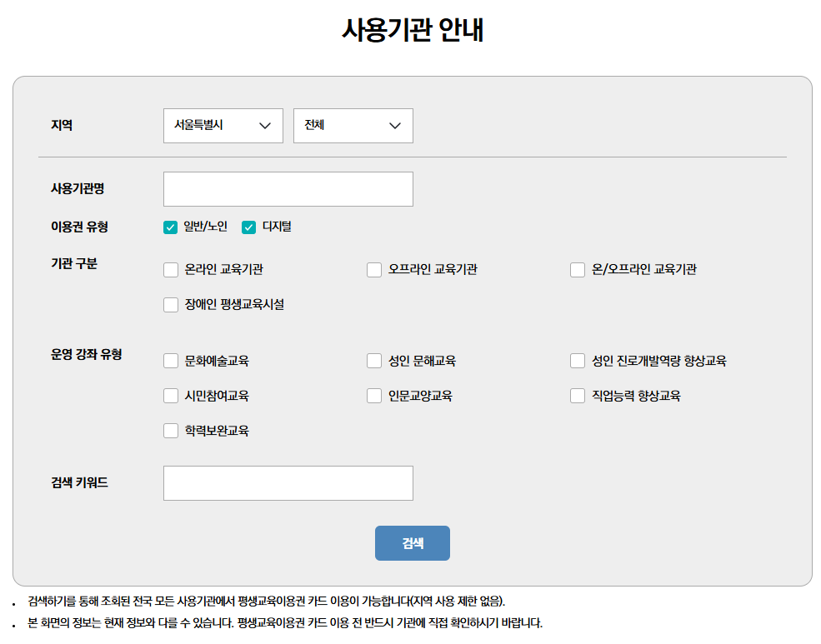Enable the 성인 진로개발역량 향상교육 filter
Image resolution: width=821 pixels, height=644 pixels.
tap(577, 360)
